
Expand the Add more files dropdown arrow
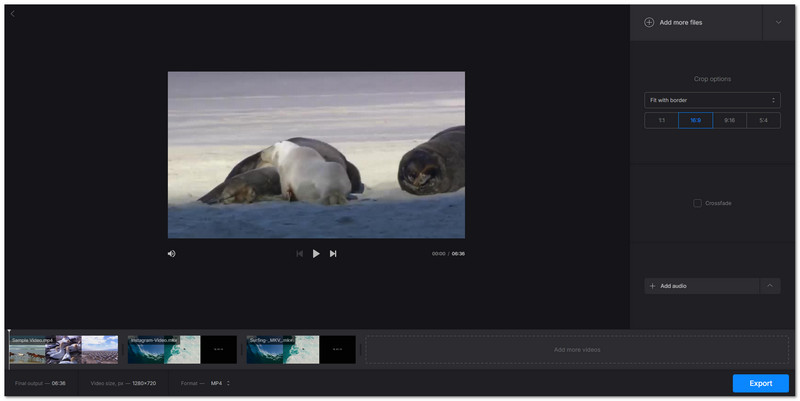click(x=778, y=22)
